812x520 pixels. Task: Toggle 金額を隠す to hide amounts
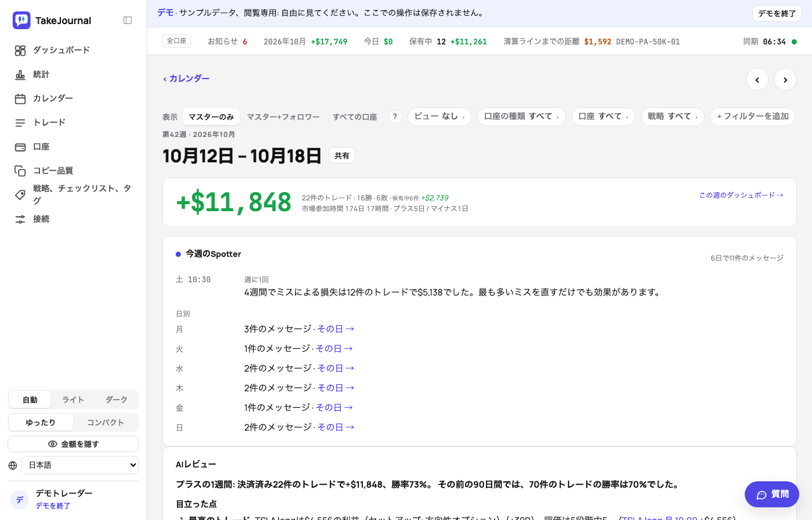click(73, 444)
